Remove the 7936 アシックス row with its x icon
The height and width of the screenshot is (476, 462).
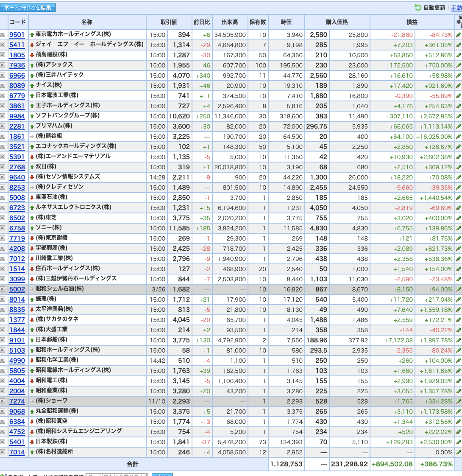(3, 65)
